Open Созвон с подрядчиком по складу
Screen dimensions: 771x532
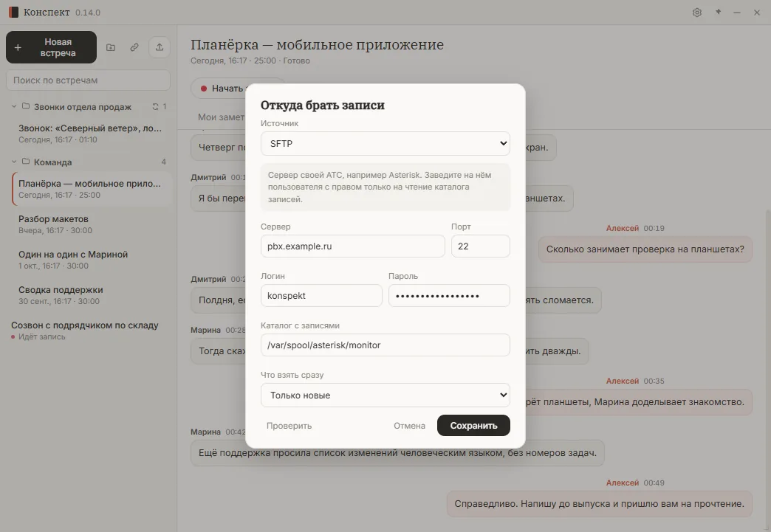tap(88, 330)
